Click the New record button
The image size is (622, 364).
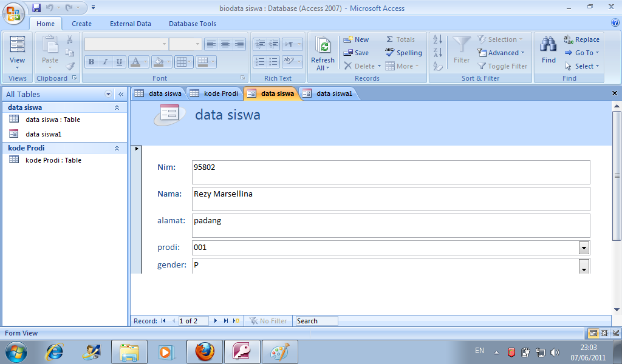click(x=356, y=39)
